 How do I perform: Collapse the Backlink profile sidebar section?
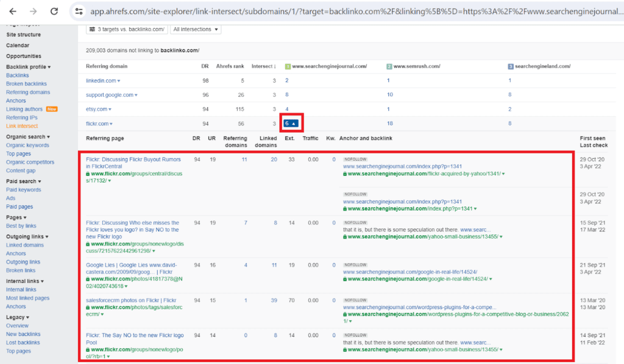pos(28,67)
